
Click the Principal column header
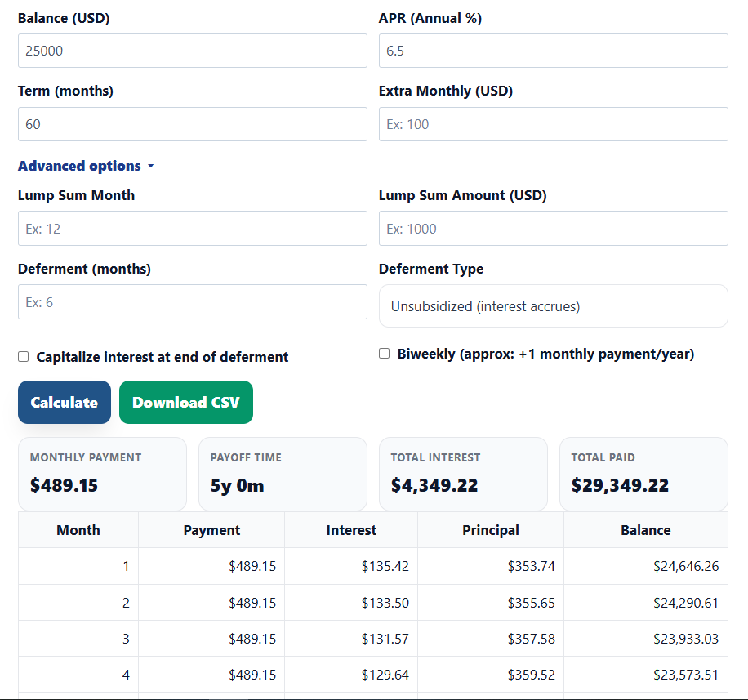coord(490,530)
